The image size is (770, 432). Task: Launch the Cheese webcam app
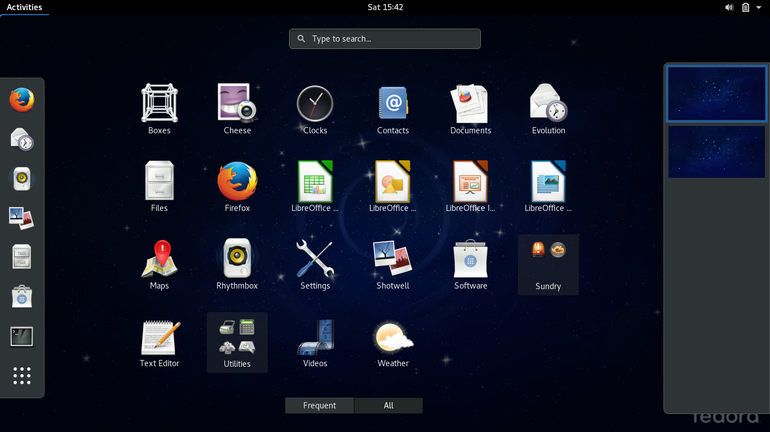[x=237, y=108]
